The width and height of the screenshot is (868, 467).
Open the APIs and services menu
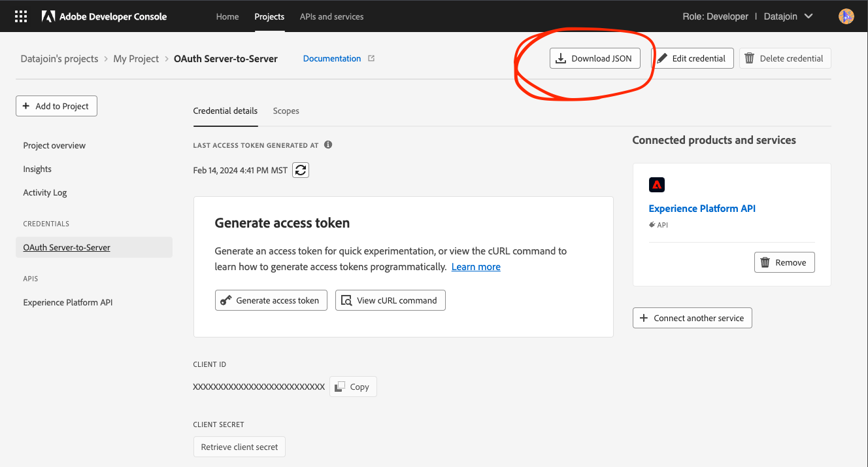pos(331,16)
